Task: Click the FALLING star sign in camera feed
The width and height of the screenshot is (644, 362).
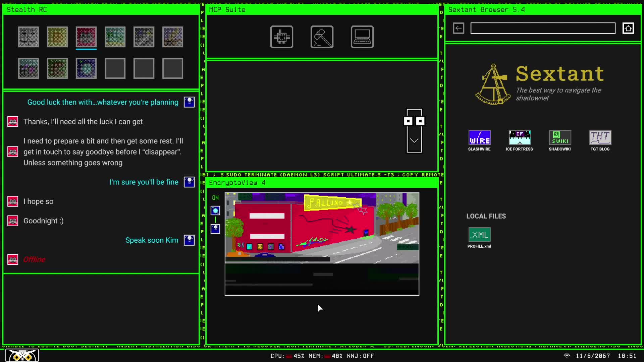Action: tap(333, 202)
